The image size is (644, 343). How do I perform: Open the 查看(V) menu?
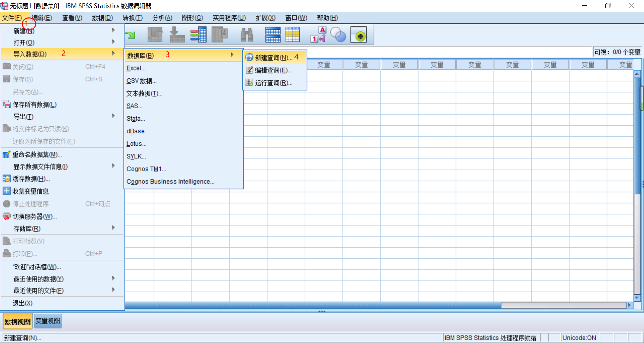(x=72, y=18)
